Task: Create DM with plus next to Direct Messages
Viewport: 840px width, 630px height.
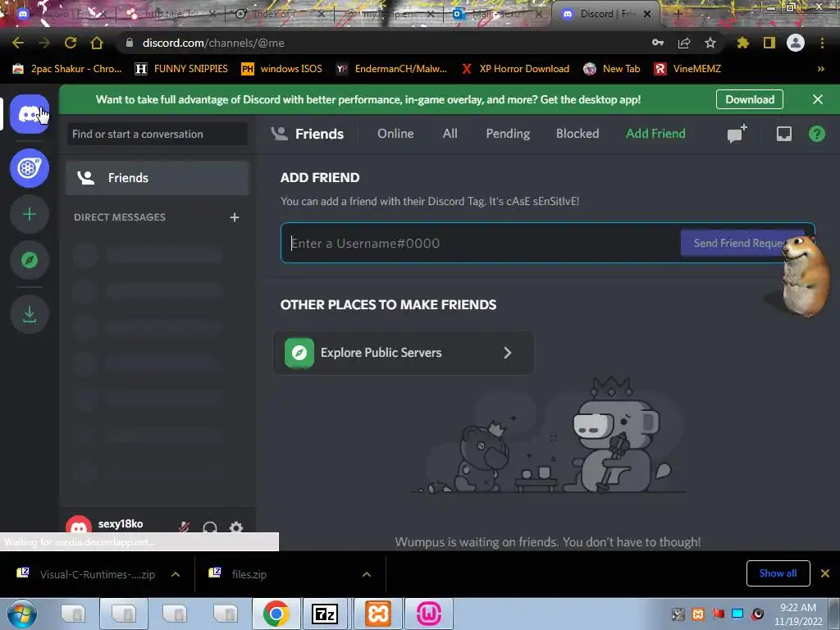Action: click(234, 217)
